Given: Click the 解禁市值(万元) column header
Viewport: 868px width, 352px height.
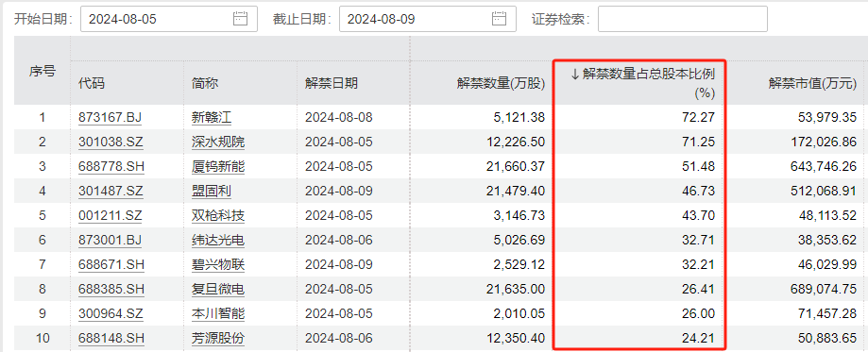Looking at the screenshot, I should pyautogui.click(x=812, y=84).
